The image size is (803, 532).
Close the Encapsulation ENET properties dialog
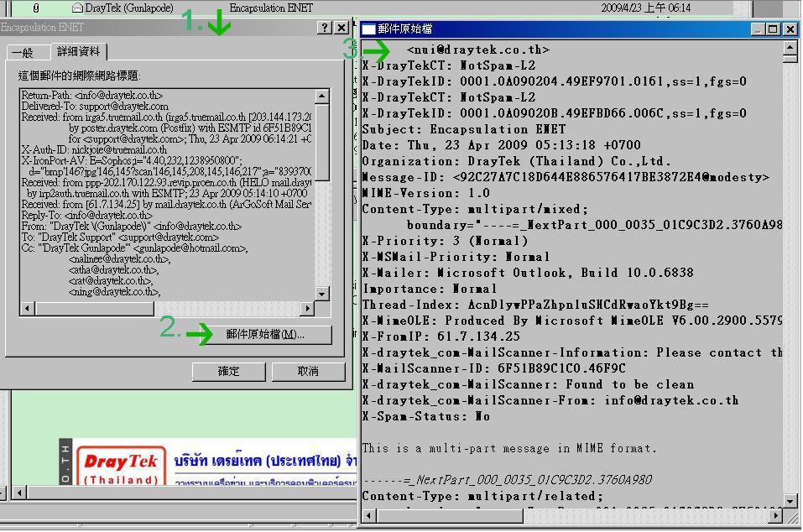coord(342,28)
